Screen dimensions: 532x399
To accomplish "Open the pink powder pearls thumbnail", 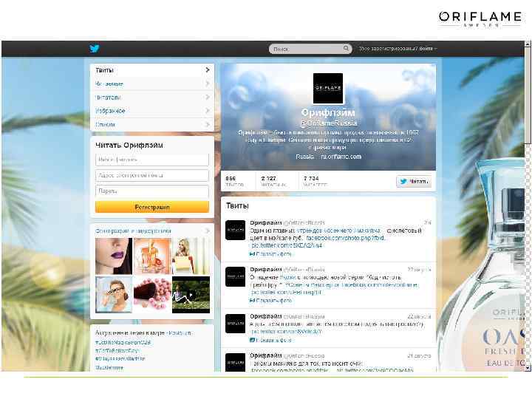I will pyautogui.click(x=152, y=295).
